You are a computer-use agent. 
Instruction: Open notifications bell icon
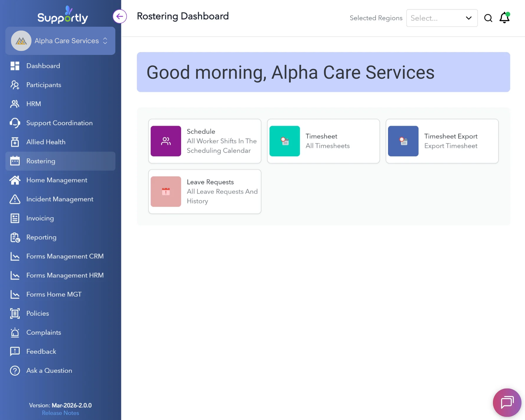click(x=504, y=18)
